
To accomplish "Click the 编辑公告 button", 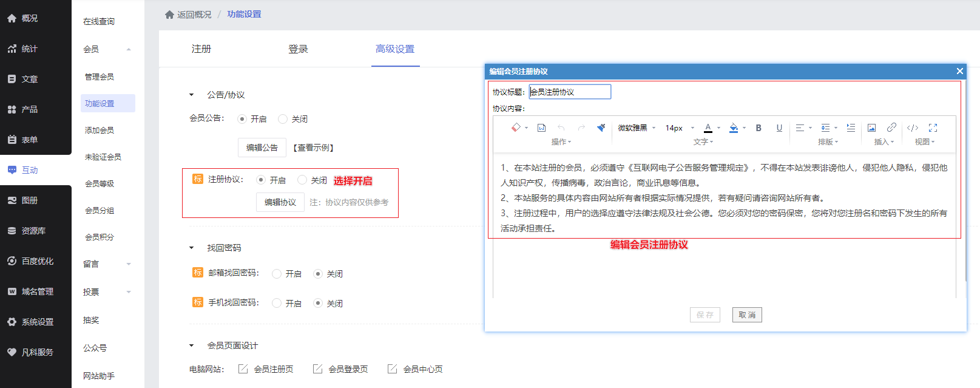I will point(262,148).
